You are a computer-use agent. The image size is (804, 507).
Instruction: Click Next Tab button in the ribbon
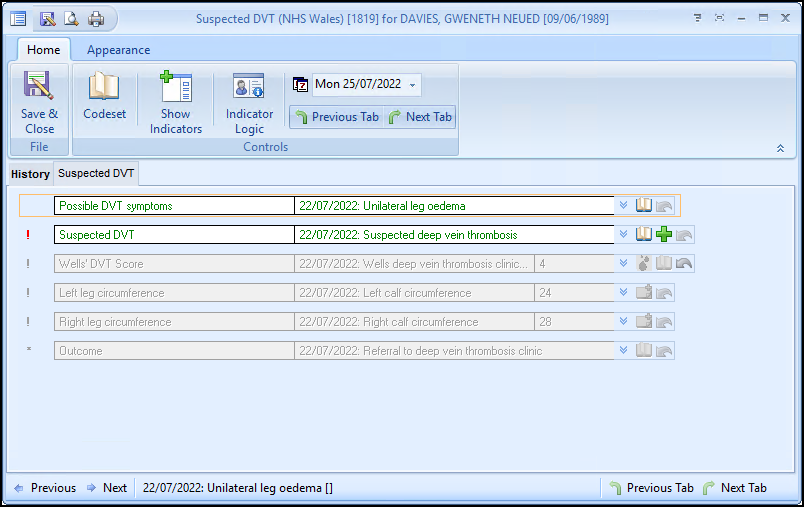coord(420,117)
